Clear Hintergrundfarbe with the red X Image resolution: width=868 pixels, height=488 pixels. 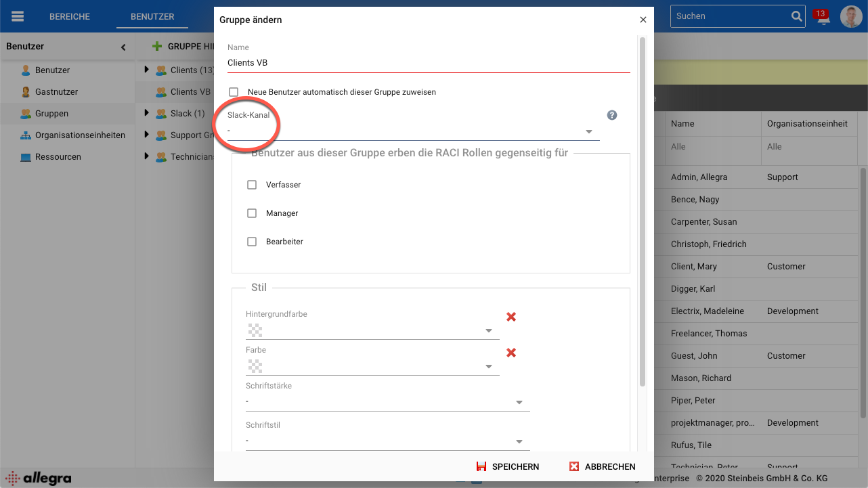tap(511, 317)
